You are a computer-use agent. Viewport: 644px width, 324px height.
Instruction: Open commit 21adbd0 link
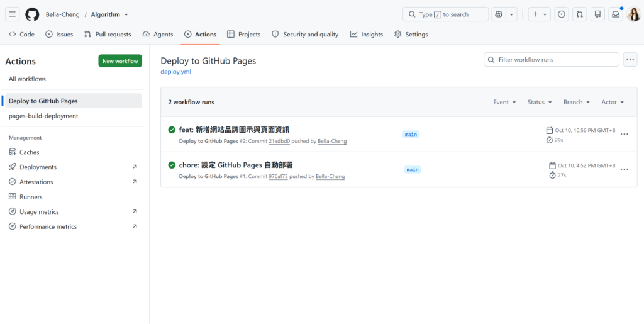[279, 142]
